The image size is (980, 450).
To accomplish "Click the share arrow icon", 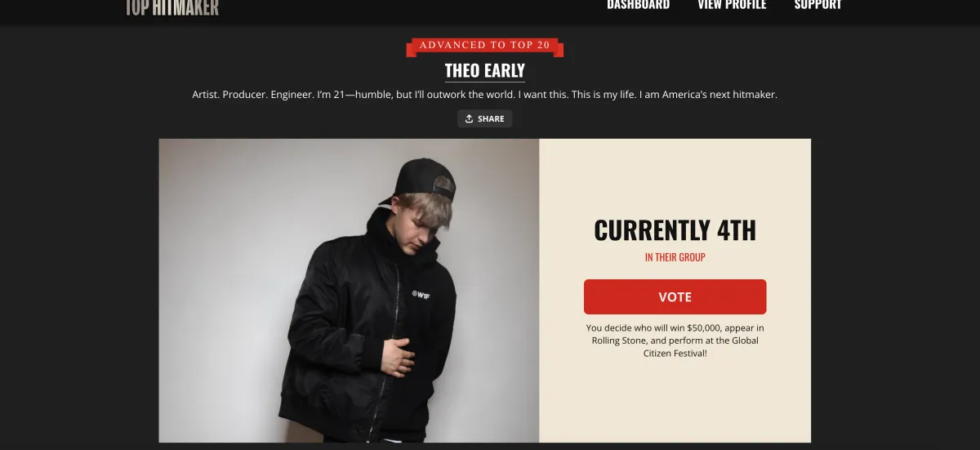I will [x=469, y=118].
